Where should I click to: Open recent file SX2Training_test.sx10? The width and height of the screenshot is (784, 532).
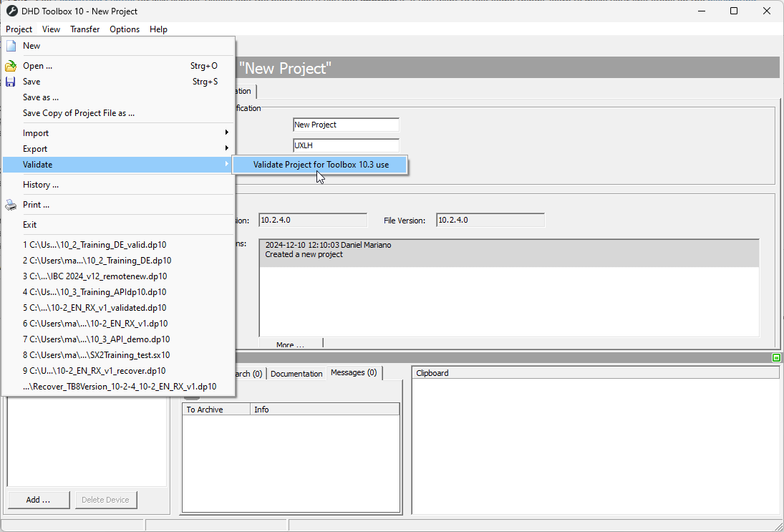point(118,355)
